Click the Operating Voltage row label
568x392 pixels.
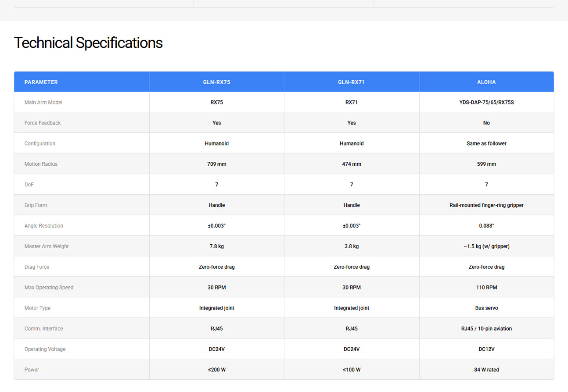(x=45, y=349)
